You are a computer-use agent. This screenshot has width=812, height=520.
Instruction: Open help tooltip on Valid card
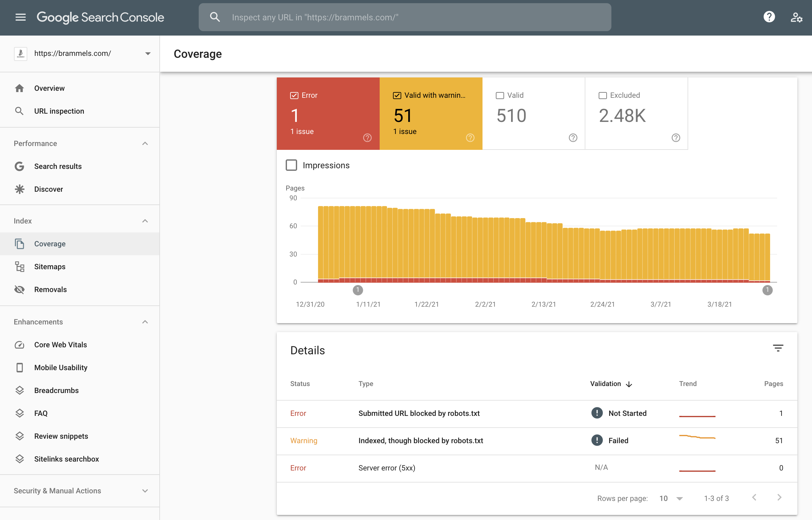(x=573, y=138)
